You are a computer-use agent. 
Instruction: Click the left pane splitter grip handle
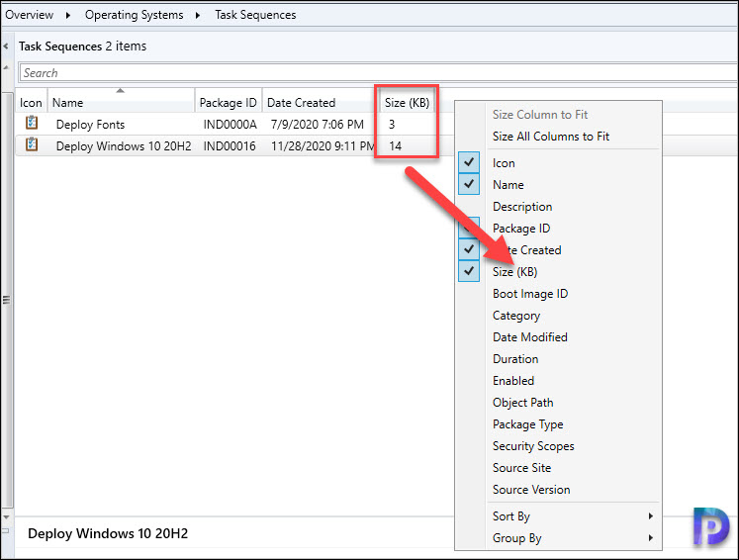(x=6, y=300)
